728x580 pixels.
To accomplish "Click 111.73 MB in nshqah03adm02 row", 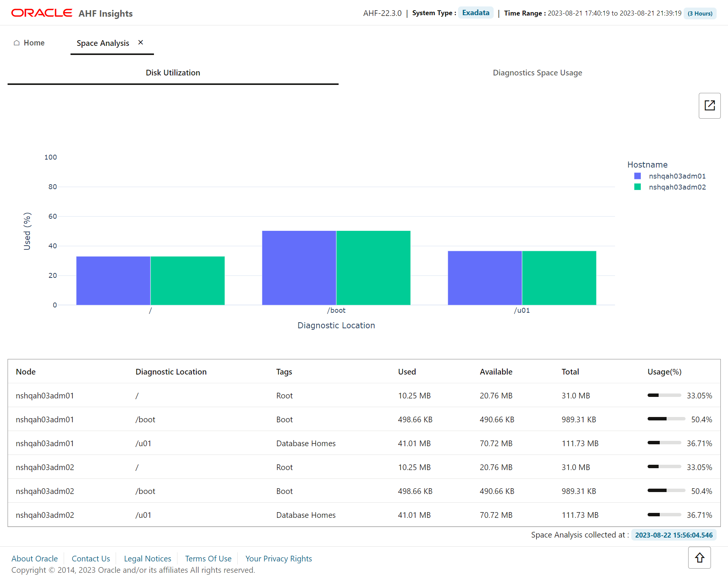I will pos(580,515).
